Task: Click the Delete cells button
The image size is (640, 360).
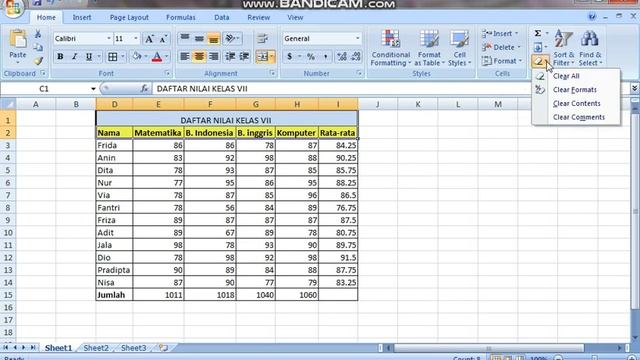Action: [x=501, y=47]
